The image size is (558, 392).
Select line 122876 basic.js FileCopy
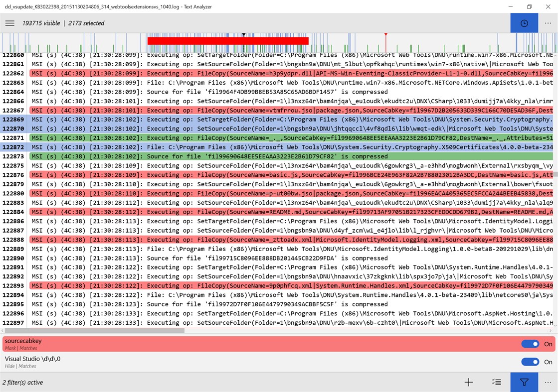(x=278, y=175)
